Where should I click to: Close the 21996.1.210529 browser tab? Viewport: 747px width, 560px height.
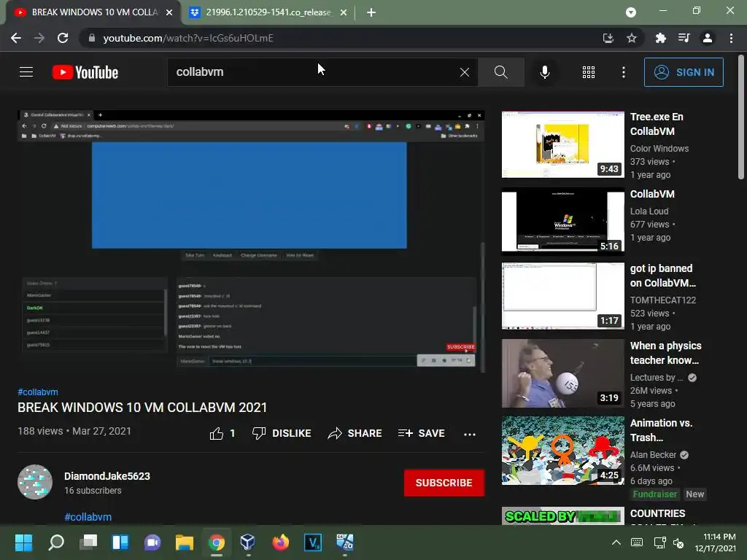coord(344,13)
